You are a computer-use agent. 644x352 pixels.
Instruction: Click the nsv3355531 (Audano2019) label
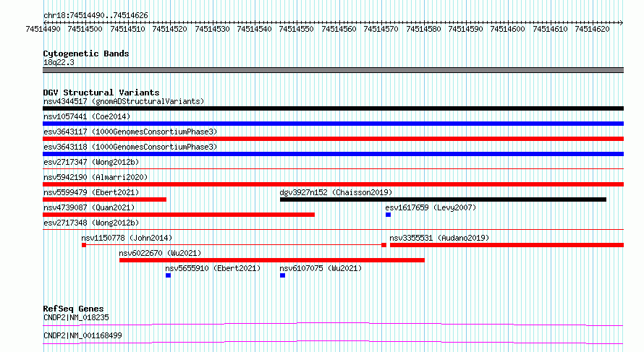click(x=439, y=238)
